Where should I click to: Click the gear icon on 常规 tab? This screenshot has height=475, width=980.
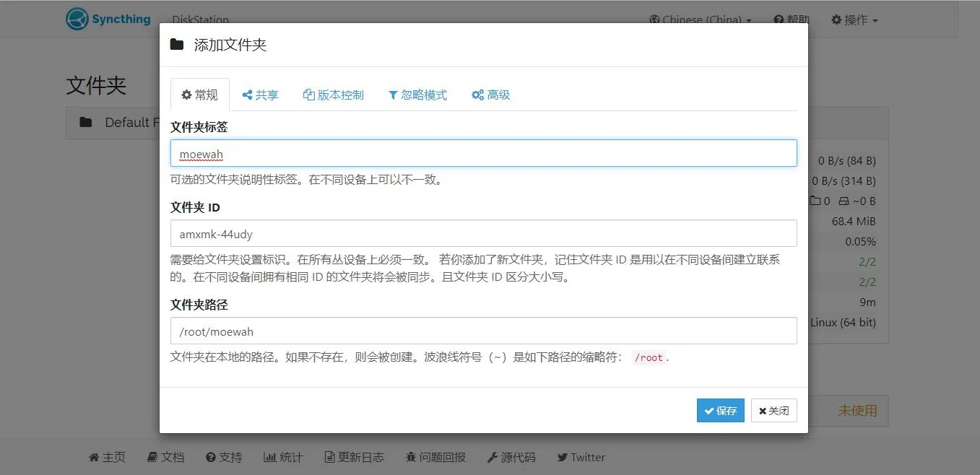point(186,95)
